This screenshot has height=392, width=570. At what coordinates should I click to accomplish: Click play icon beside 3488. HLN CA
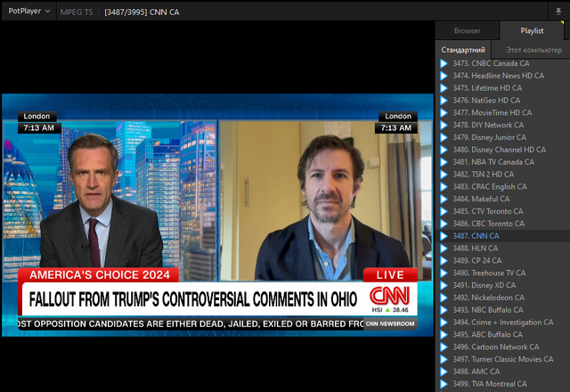tap(444, 249)
